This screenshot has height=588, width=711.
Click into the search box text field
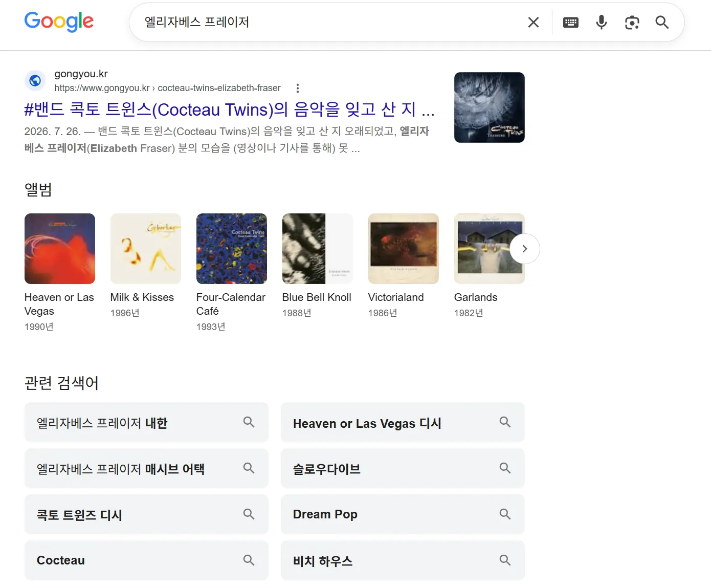click(x=327, y=22)
